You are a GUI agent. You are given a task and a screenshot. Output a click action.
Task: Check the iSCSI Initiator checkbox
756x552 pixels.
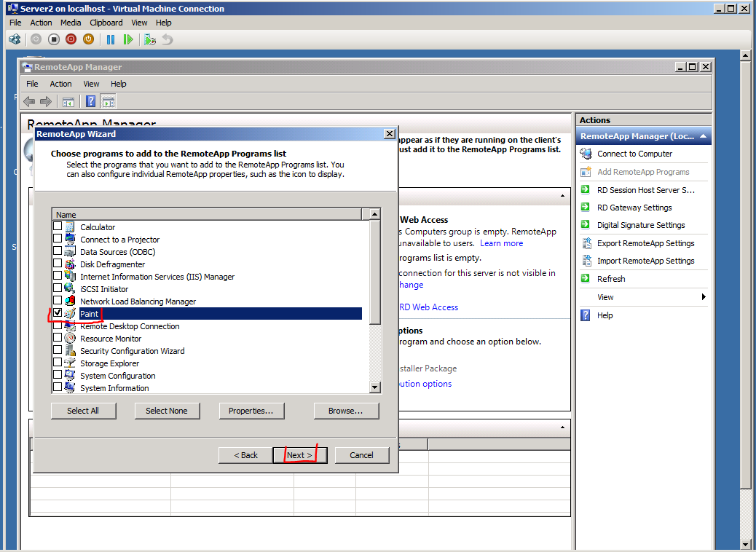click(x=58, y=288)
